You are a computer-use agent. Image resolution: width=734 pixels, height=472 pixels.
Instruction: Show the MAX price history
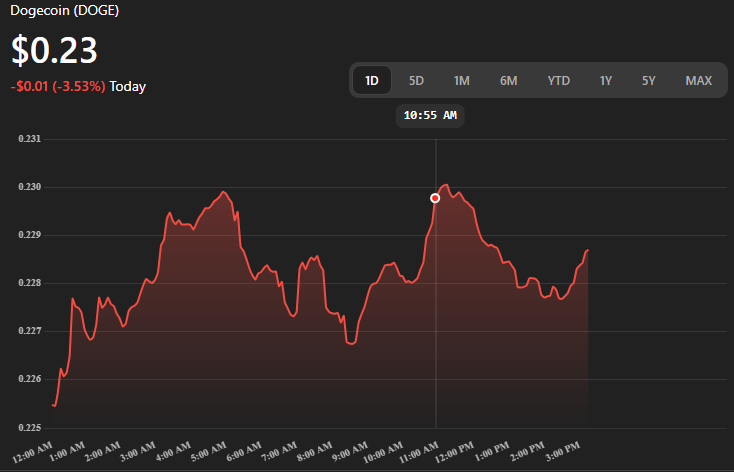[x=698, y=80]
